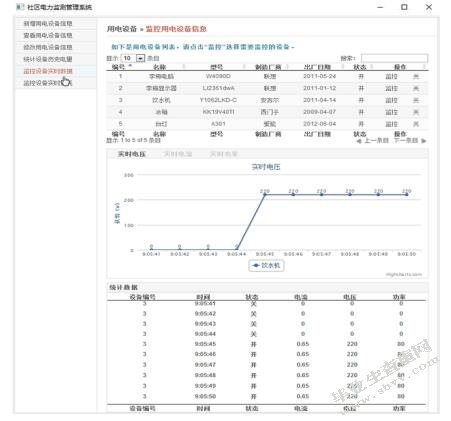The image size is (451, 421).
Task: Click the chart data point at 9:05:47
Action: tap(322, 194)
